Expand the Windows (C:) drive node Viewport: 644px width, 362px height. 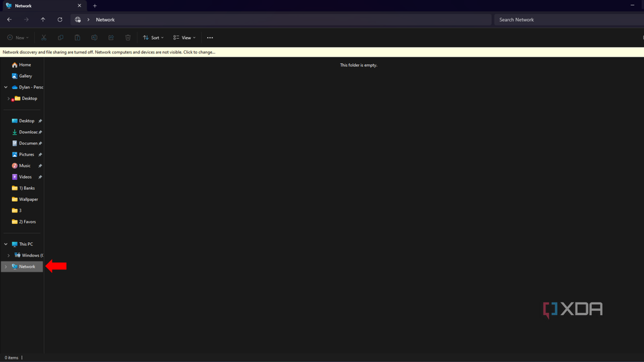click(9, 255)
